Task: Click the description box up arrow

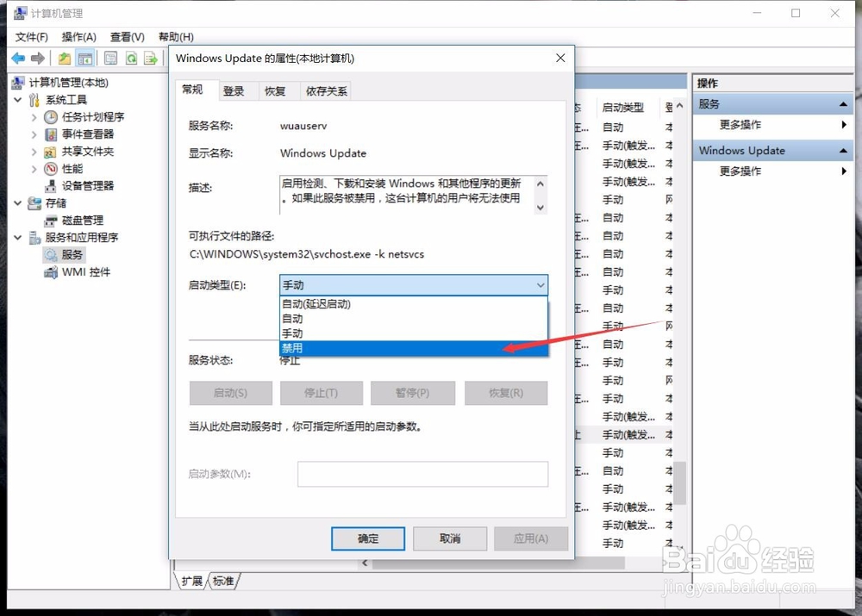Action: [540, 184]
